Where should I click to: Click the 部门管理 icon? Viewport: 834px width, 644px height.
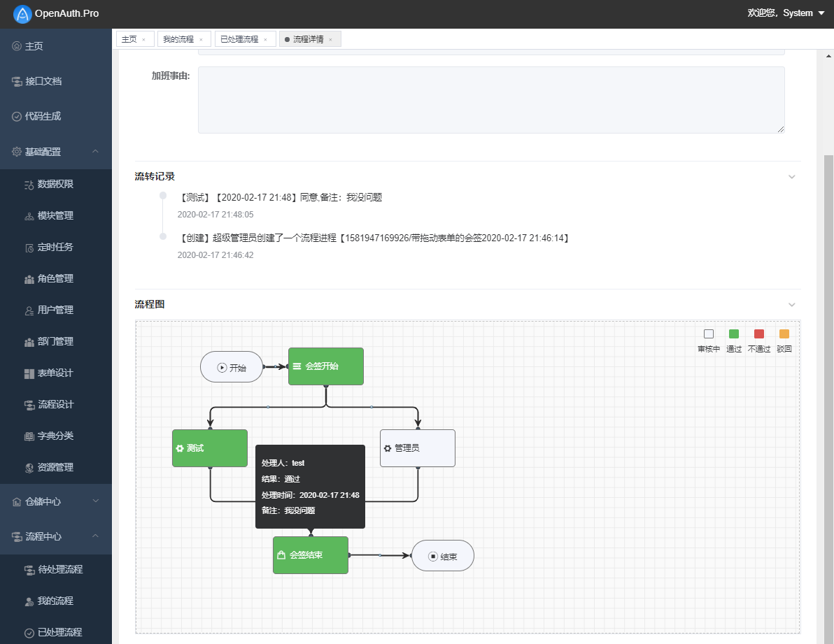tap(29, 342)
